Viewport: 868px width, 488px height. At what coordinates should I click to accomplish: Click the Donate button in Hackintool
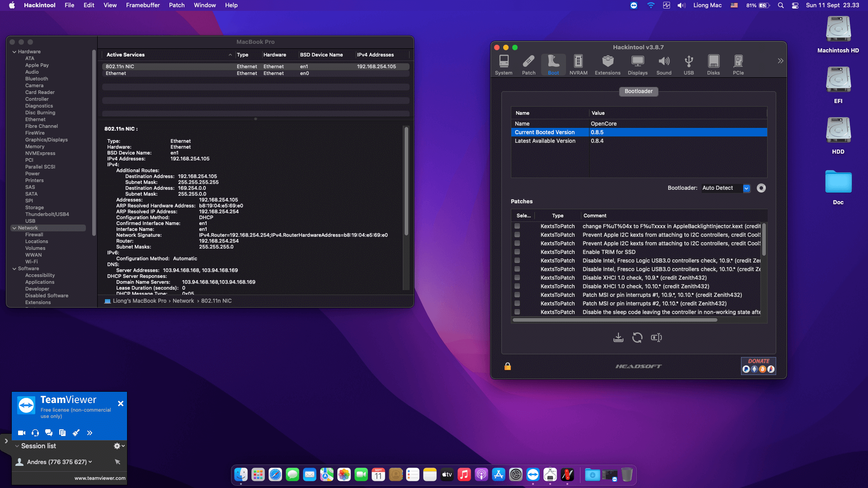tap(759, 366)
